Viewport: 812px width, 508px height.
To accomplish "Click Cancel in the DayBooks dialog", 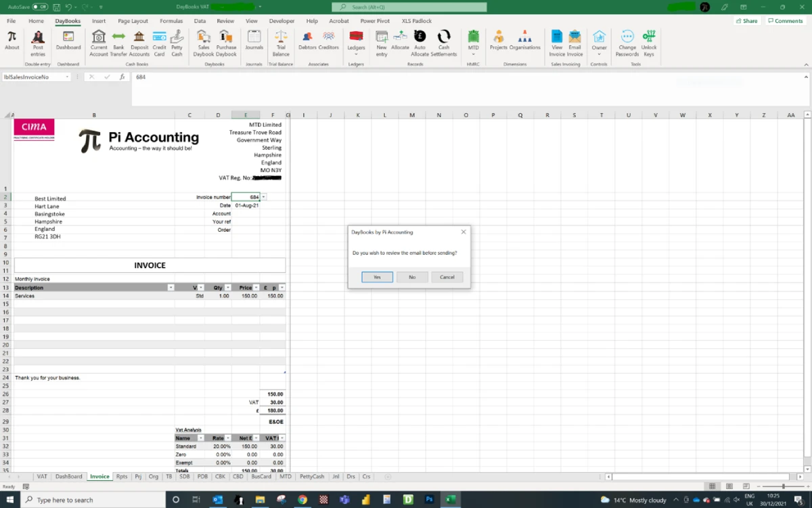I will (447, 277).
